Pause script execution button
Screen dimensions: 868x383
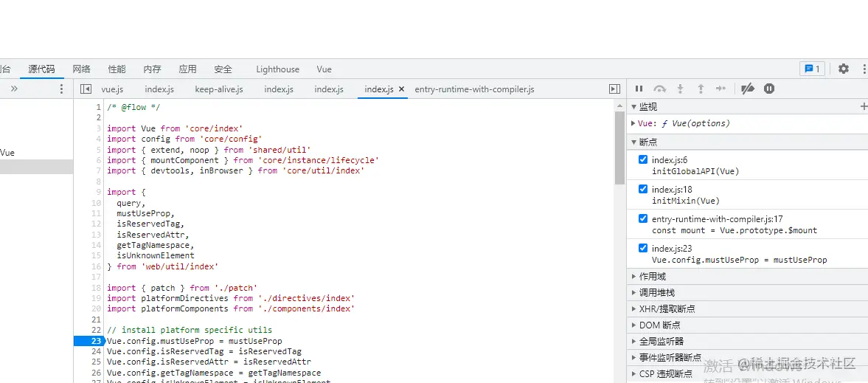coord(639,89)
